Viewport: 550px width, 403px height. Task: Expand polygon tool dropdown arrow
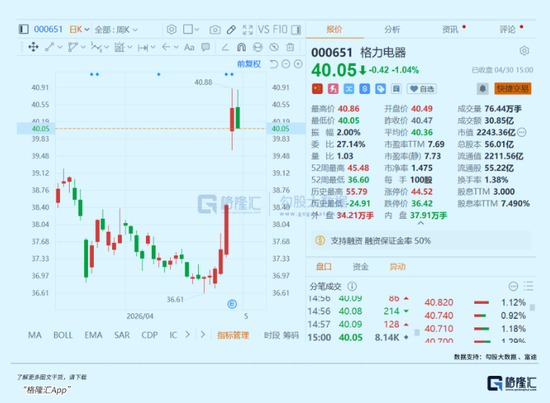click(83, 47)
